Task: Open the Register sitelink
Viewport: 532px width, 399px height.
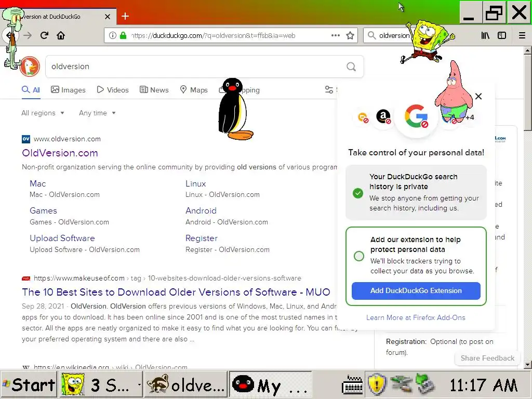Action: tap(202, 238)
